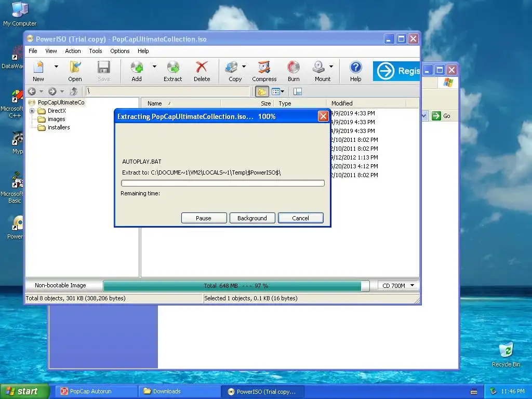This screenshot has width=532, height=399.
Task: Click the Non-bootable Image status label
Action: point(60,285)
